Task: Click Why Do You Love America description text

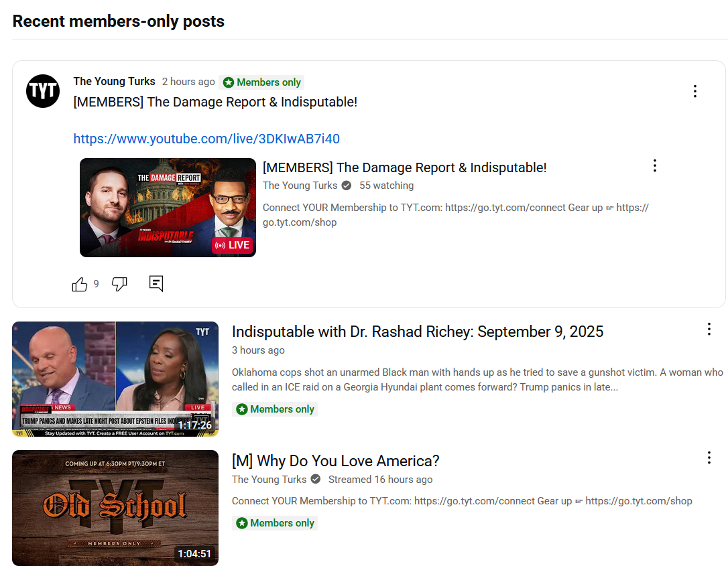Action: (x=462, y=501)
